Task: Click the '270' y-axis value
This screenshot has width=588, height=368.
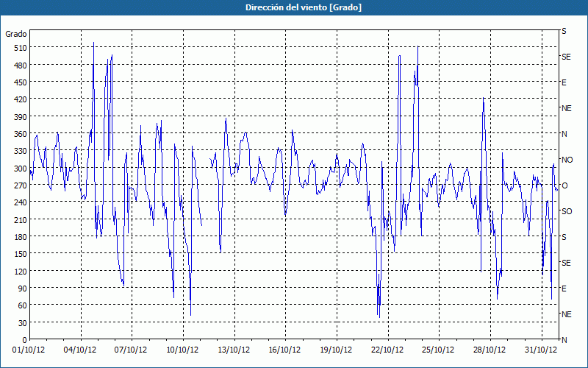Action: click(21, 185)
